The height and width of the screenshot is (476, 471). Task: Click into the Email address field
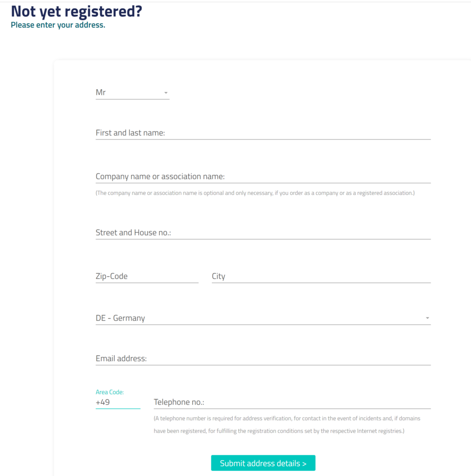(x=263, y=359)
